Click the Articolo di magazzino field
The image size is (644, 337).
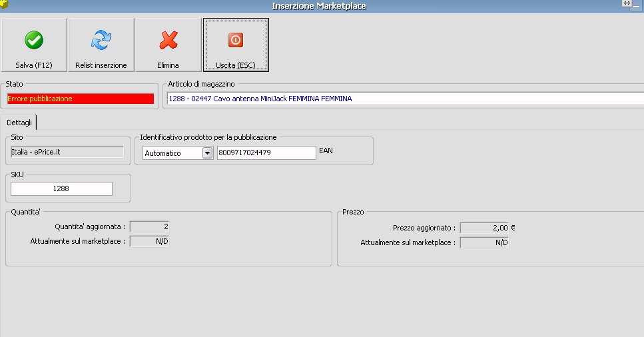pos(406,99)
